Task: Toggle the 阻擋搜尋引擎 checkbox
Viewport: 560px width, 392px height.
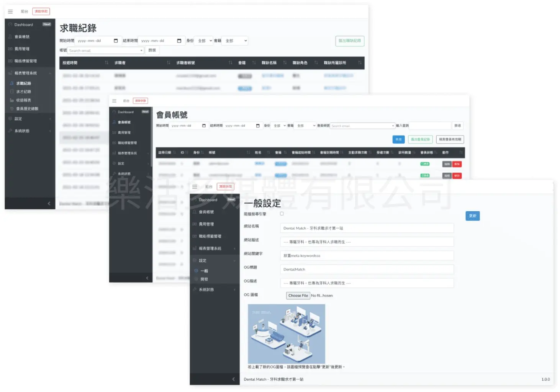Action: (x=282, y=214)
